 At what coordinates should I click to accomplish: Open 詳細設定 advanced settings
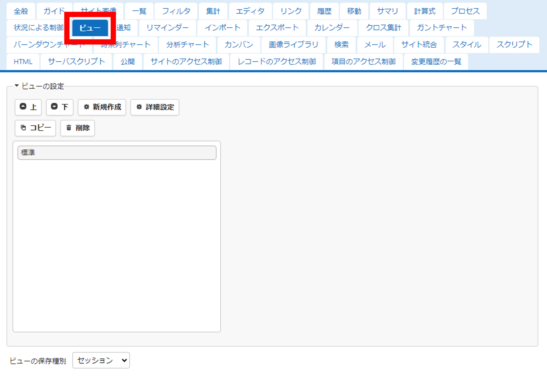[155, 107]
